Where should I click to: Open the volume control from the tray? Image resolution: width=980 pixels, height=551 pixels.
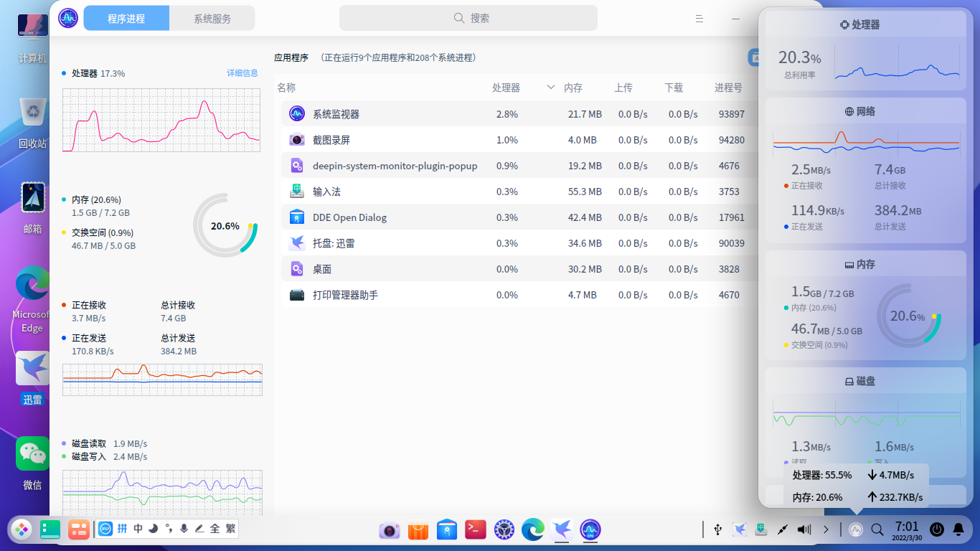(804, 529)
